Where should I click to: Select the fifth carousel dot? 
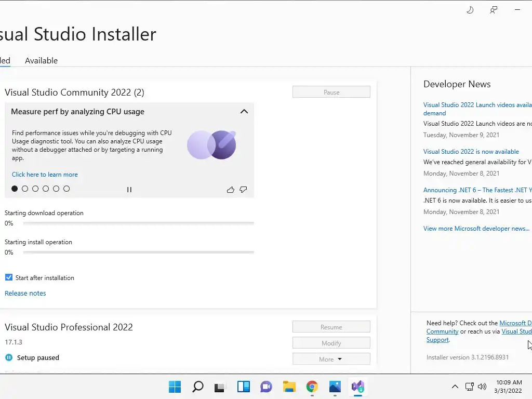tap(56, 189)
